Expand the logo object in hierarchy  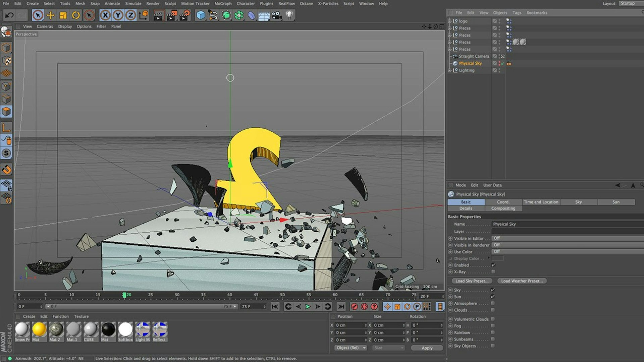coord(449,21)
